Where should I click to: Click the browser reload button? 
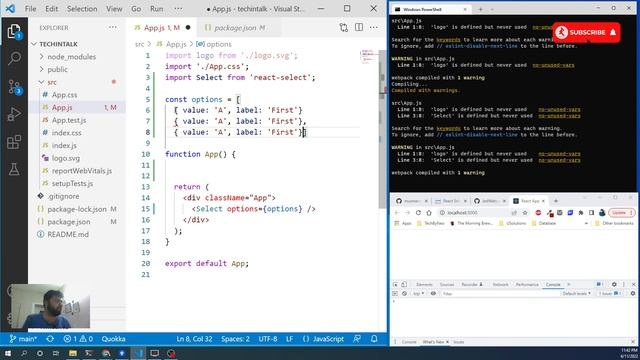coord(418,213)
